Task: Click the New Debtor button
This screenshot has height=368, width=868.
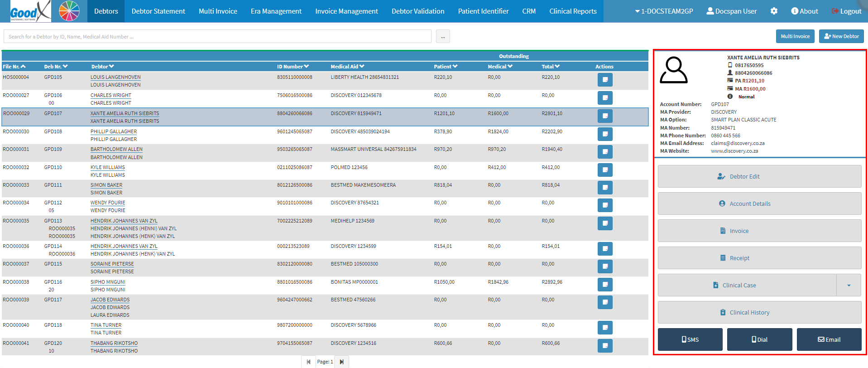Action: point(841,36)
